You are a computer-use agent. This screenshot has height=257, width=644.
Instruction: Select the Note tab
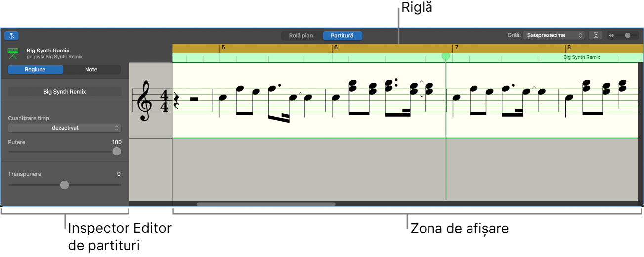pos(91,70)
